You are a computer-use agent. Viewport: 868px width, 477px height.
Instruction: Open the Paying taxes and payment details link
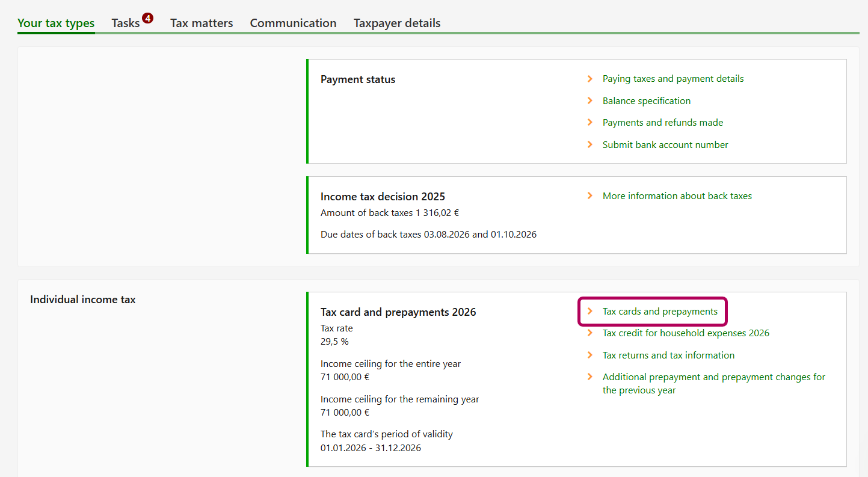coord(673,79)
